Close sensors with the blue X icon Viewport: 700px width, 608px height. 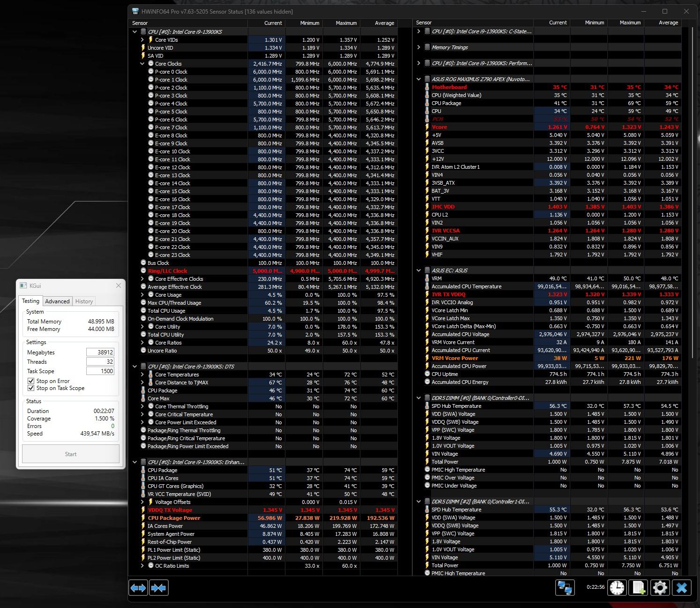[682, 588]
